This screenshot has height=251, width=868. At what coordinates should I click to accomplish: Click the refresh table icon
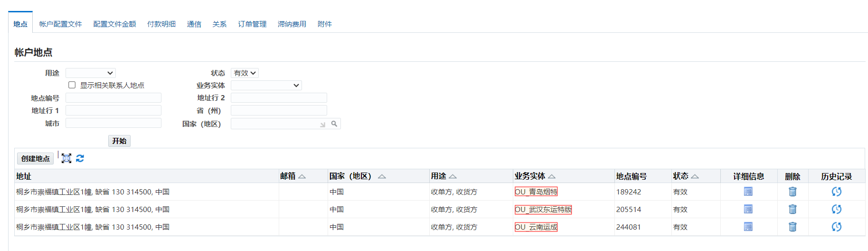coord(80,158)
